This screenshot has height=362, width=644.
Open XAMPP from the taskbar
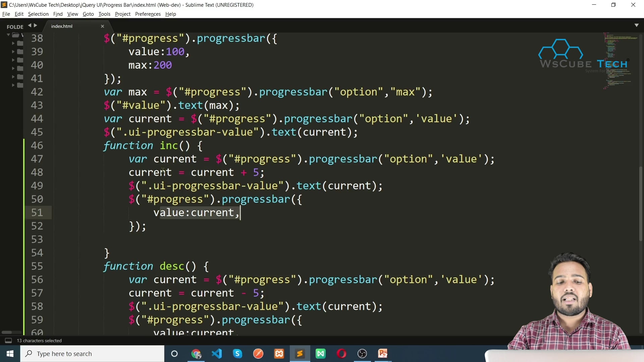pyautogui.click(x=279, y=354)
